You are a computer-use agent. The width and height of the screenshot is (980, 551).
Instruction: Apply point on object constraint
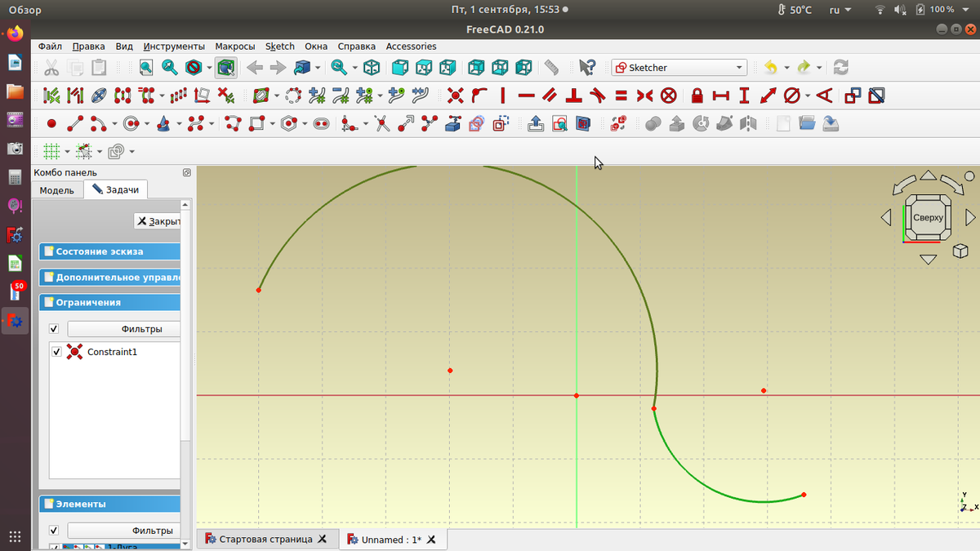tap(479, 96)
